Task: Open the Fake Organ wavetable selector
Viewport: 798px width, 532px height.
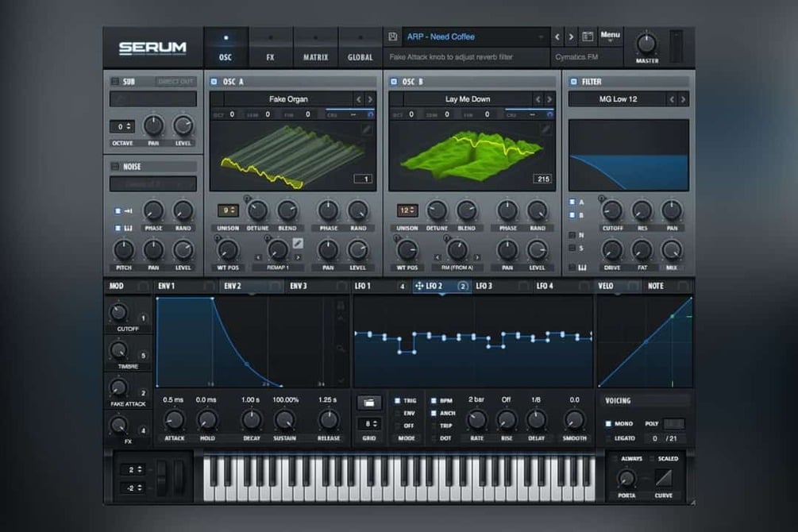Action: pyautogui.click(x=288, y=99)
